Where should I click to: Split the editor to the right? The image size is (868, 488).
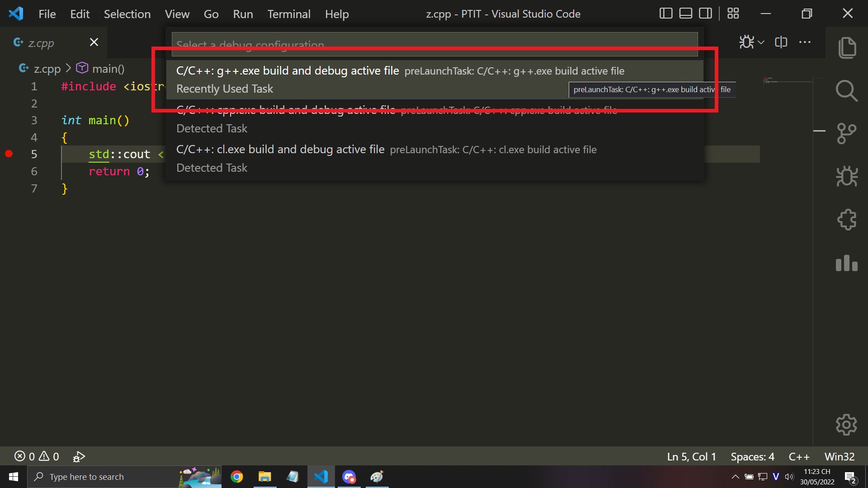781,42
